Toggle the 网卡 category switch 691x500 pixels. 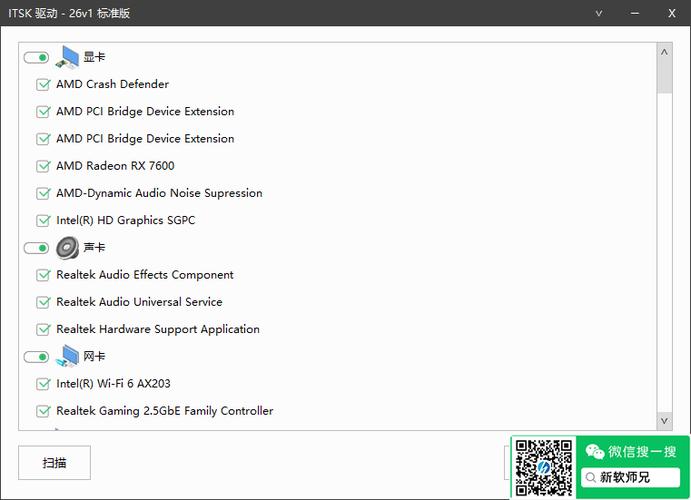click(x=36, y=357)
